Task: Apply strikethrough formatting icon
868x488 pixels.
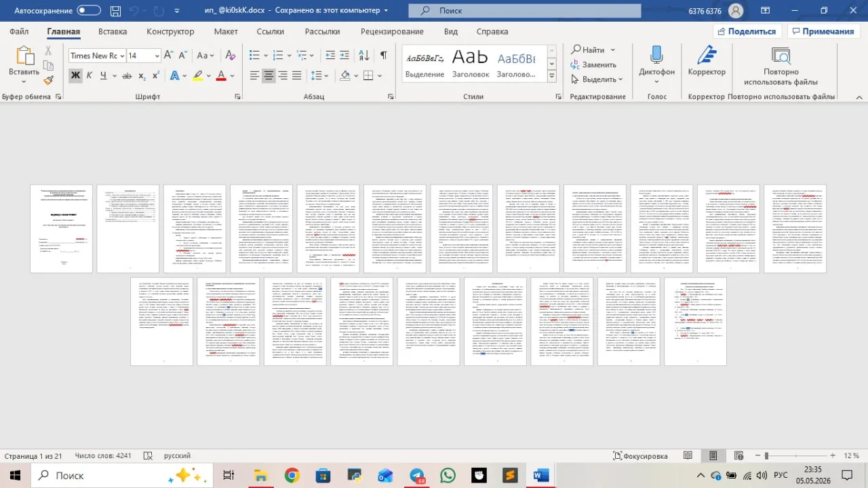Action: click(127, 75)
